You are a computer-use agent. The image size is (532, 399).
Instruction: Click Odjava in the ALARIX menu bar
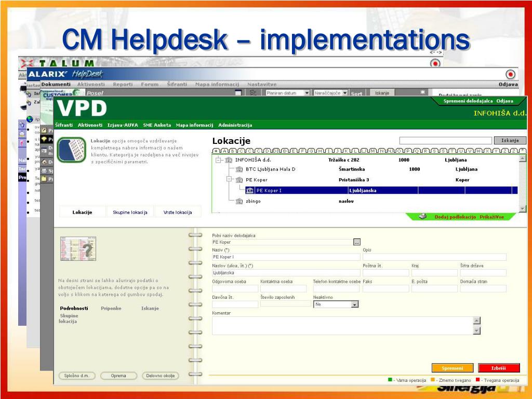click(x=508, y=84)
